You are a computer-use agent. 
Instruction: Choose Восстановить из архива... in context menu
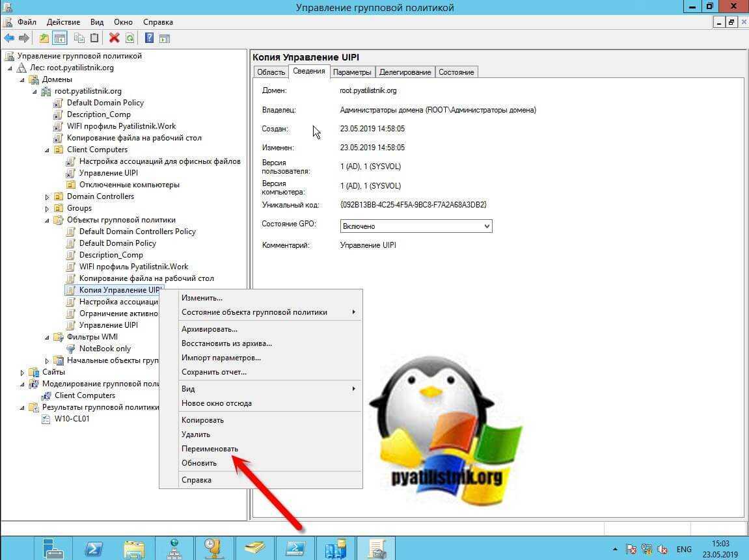pyautogui.click(x=261, y=343)
